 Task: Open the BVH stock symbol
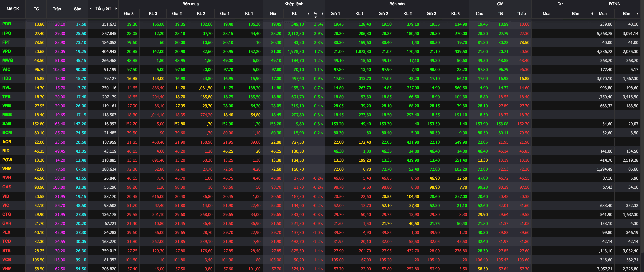tap(7, 178)
